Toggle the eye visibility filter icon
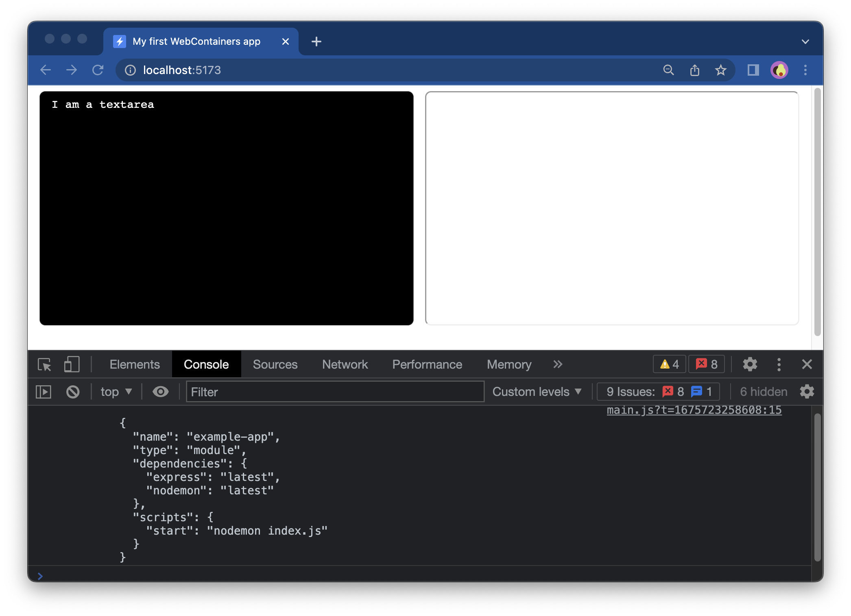851x616 pixels. pyautogui.click(x=161, y=391)
